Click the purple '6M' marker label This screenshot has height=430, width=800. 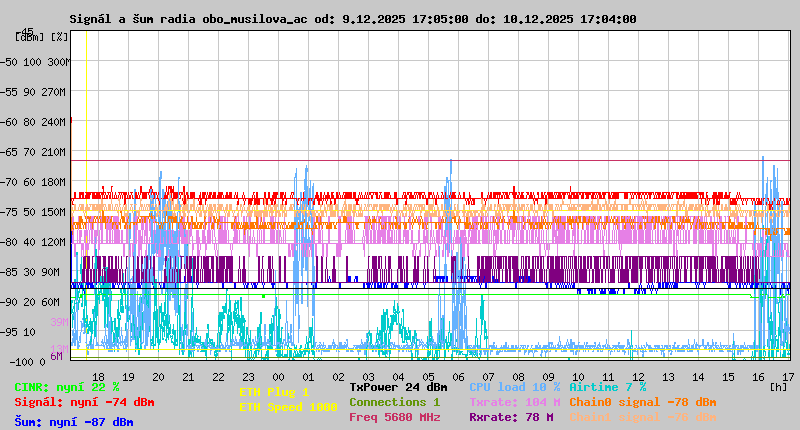click(x=56, y=356)
